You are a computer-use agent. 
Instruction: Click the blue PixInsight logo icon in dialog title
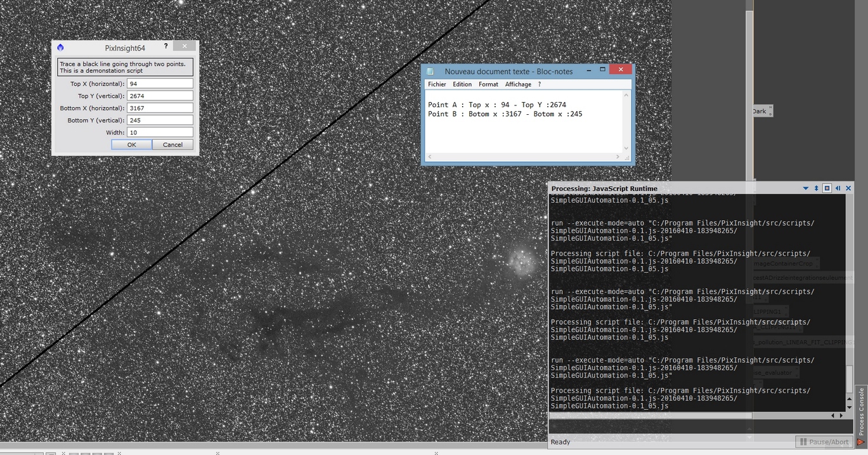pos(60,48)
